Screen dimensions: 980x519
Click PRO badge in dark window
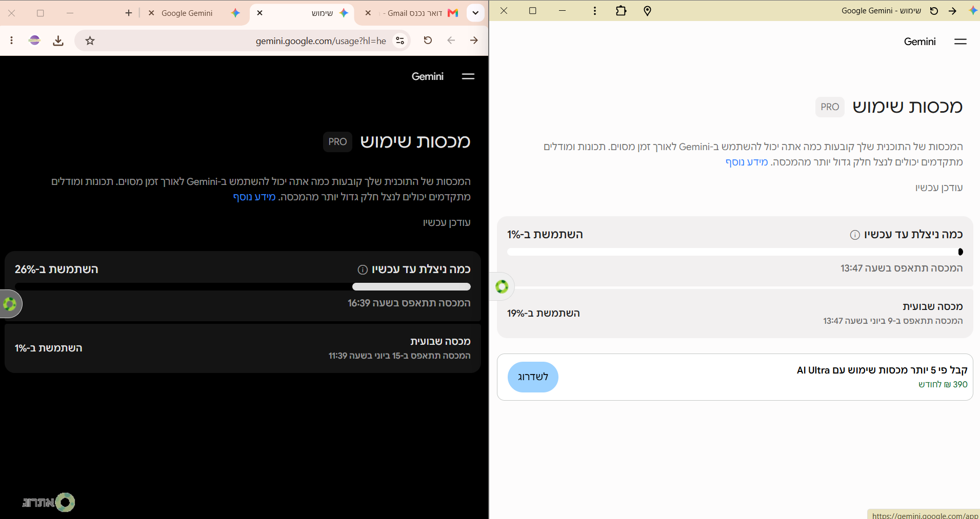pyautogui.click(x=337, y=142)
